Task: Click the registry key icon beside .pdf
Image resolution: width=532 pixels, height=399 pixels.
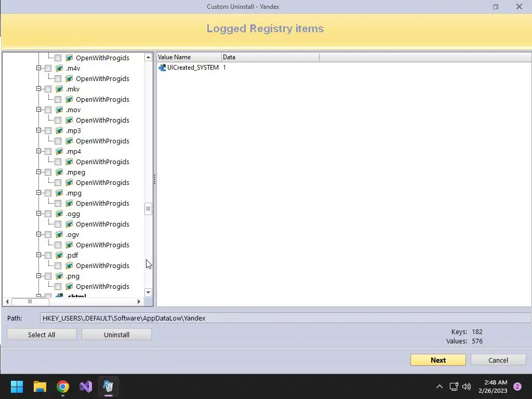Action: click(x=59, y=255)
